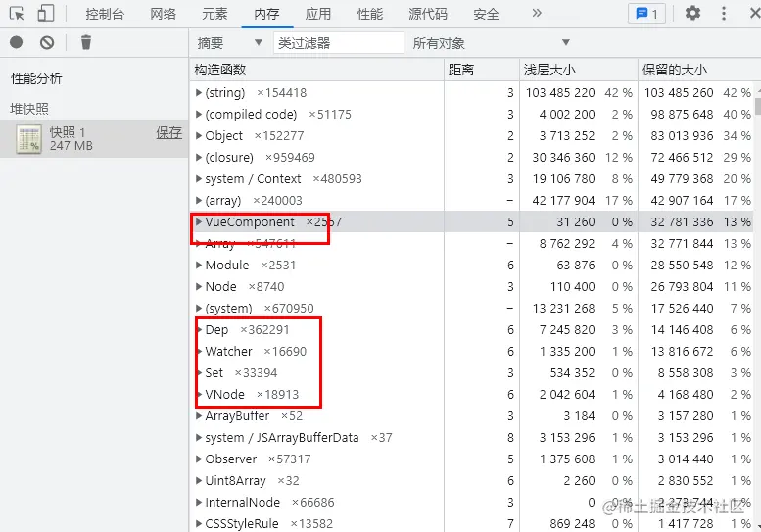The height and width of the screenshot is (532, 761).
Task: Expand the ArrayBuffer ×52 row
Action: (199, 416)
